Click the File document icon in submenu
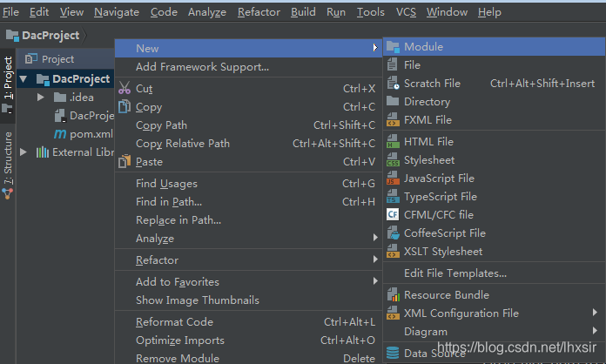606x364 pixels. 393,65
